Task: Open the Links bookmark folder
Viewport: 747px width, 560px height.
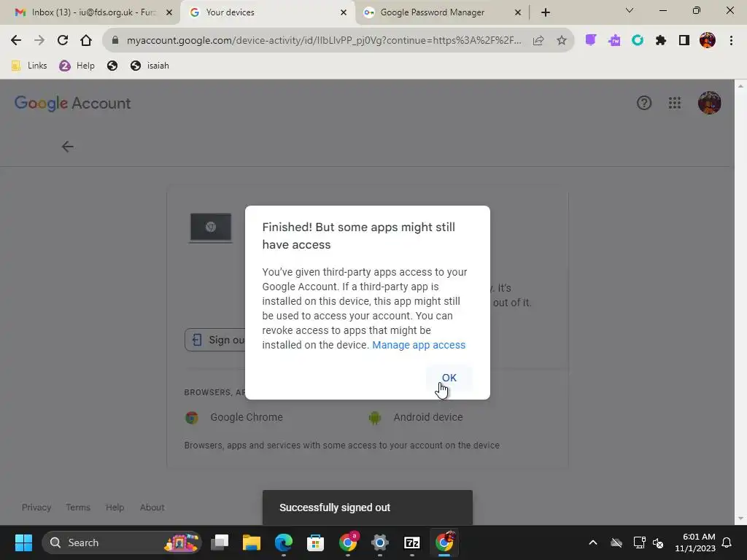Action: pyautogui.click(x=29, y=66)
